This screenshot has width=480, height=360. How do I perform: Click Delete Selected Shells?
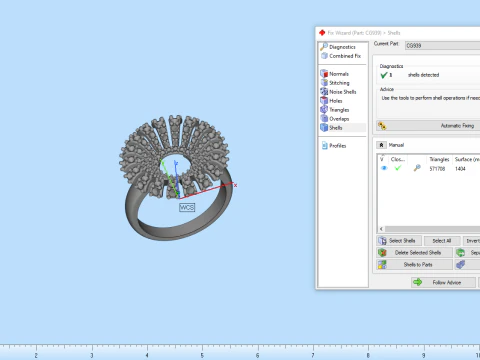(x=415, y=253)
